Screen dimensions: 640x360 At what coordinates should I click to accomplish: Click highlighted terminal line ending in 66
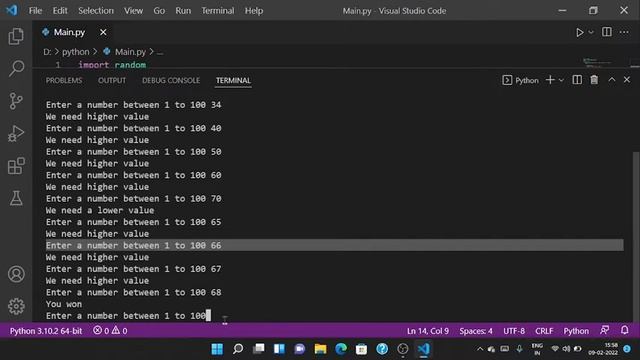pos(334,245)
